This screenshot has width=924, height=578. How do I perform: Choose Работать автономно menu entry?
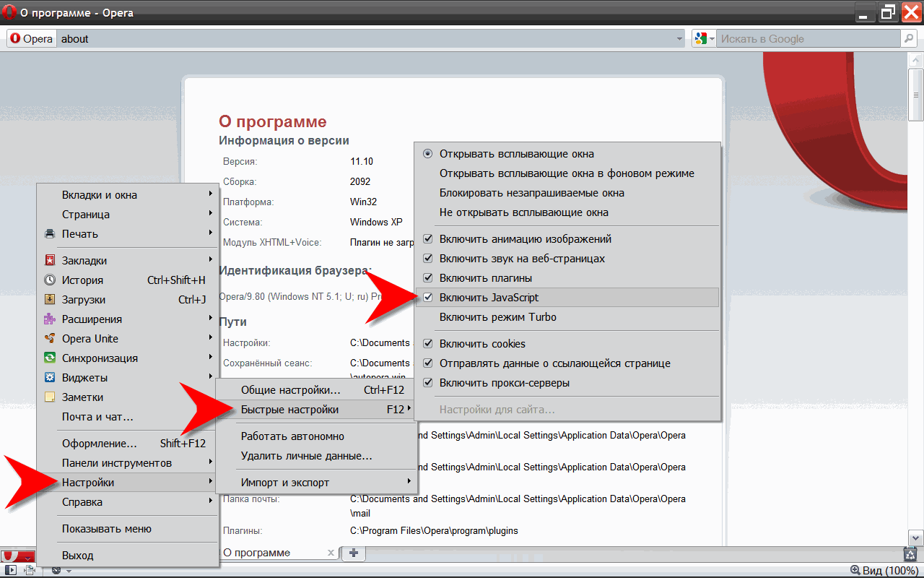pyautogui.click(x=316, y=436)
